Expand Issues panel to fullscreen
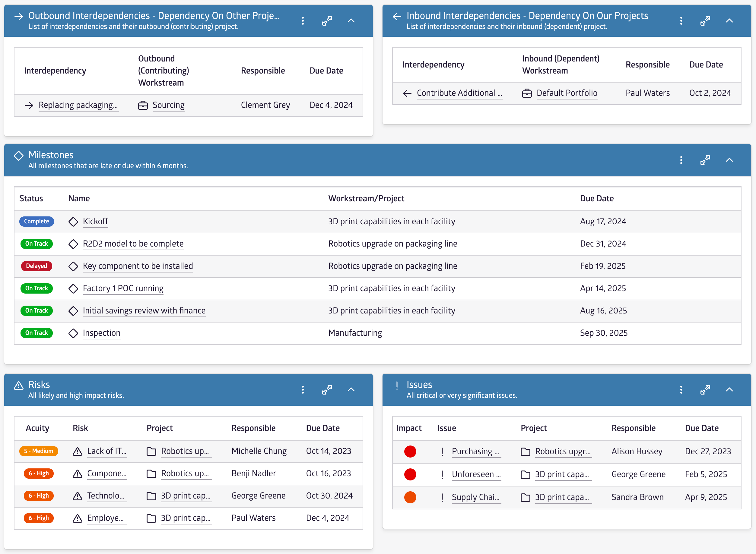This screenshot has width=756, height=554. pyautogui.click(x=705, y=390)
